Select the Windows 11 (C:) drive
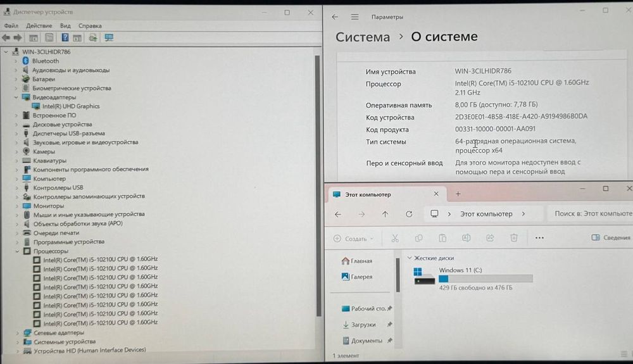633x364 pixels. [472, 279]
